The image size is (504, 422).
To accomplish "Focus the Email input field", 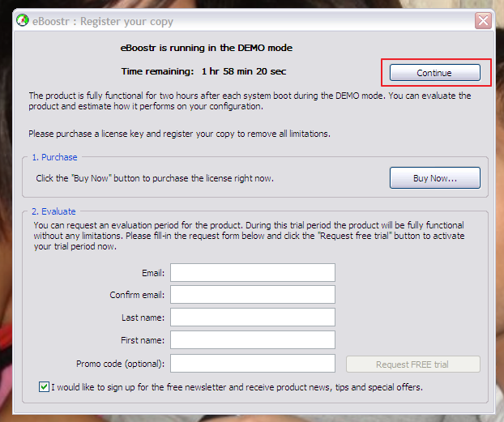I will 253,272.
